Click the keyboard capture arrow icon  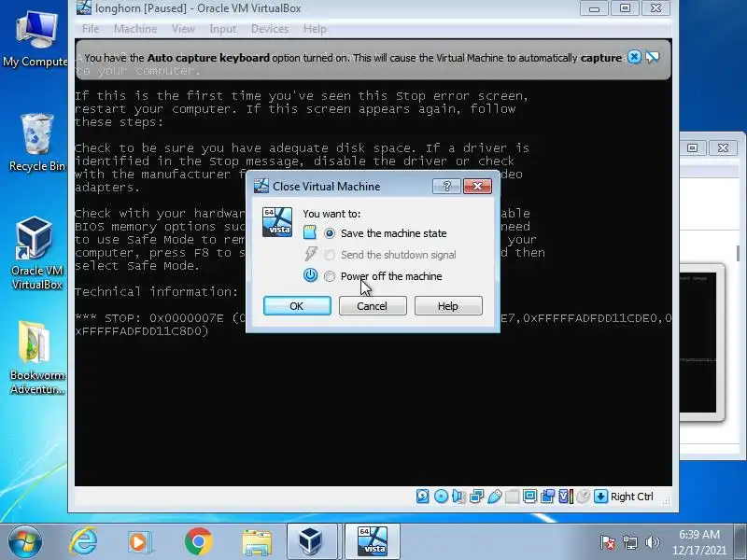click(x=600, y=497)
